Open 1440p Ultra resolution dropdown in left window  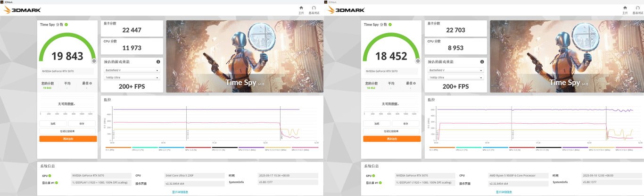coord(132,77)
